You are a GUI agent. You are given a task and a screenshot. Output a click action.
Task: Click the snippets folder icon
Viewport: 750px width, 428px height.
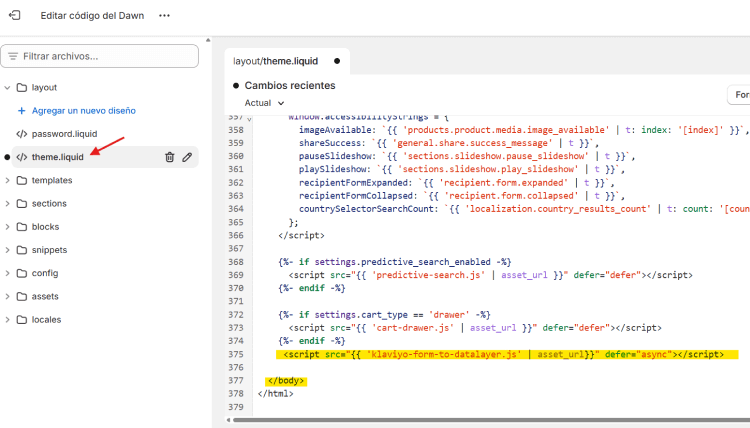point(22,250)
